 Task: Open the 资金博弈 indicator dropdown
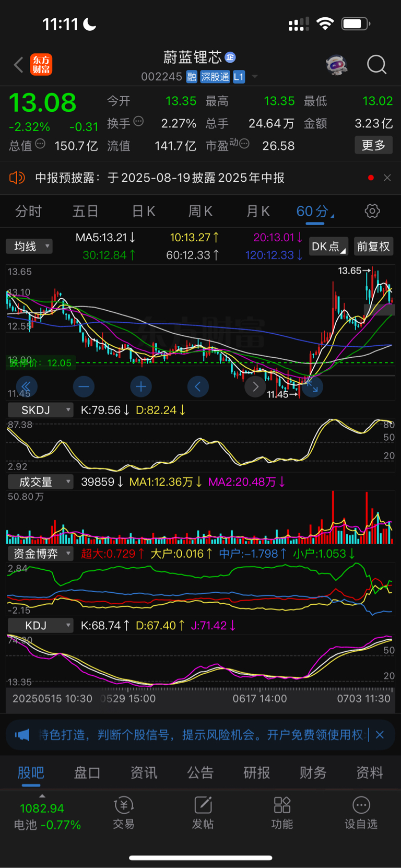[40, 554]
